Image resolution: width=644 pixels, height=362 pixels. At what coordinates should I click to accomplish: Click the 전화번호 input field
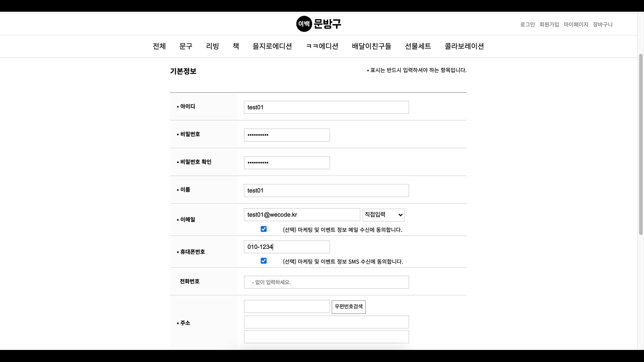click(326, 282)
